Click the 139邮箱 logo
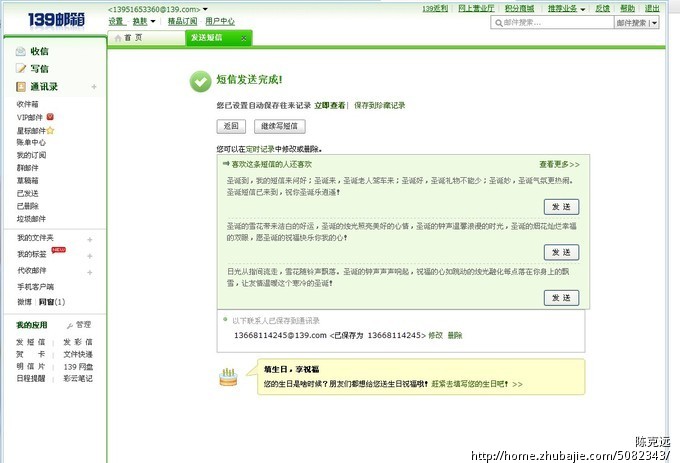This screenshot has width=680, height=463. click(x=56, y=20)
